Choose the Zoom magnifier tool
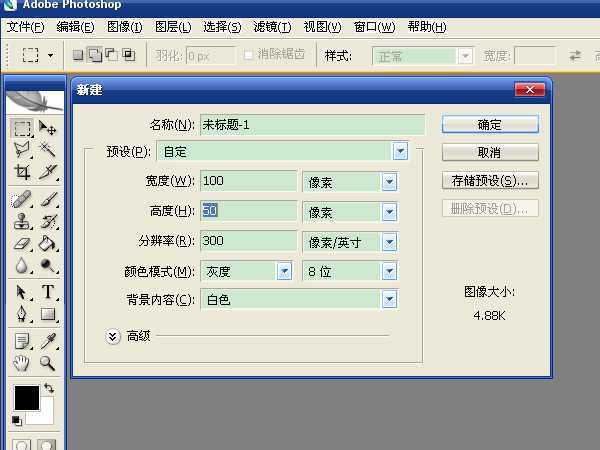This screenshot has width=600, height=450. (47, 363)
